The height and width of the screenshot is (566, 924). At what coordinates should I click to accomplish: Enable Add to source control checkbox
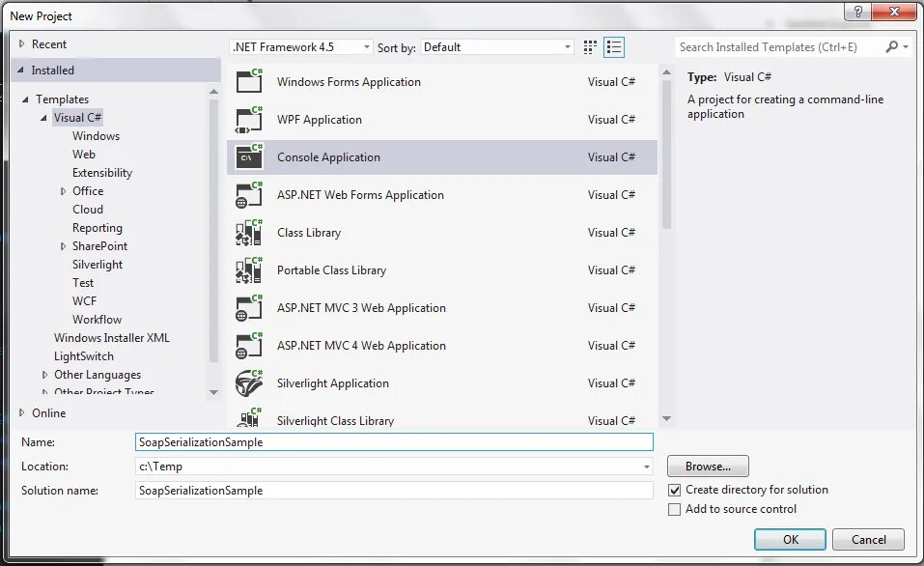tap(675, 509)
